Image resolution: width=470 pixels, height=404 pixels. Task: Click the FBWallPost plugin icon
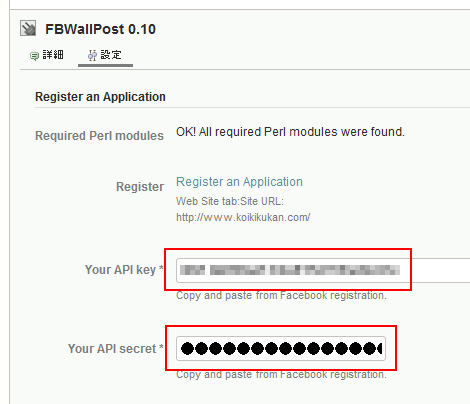click(x=28, y=28)
